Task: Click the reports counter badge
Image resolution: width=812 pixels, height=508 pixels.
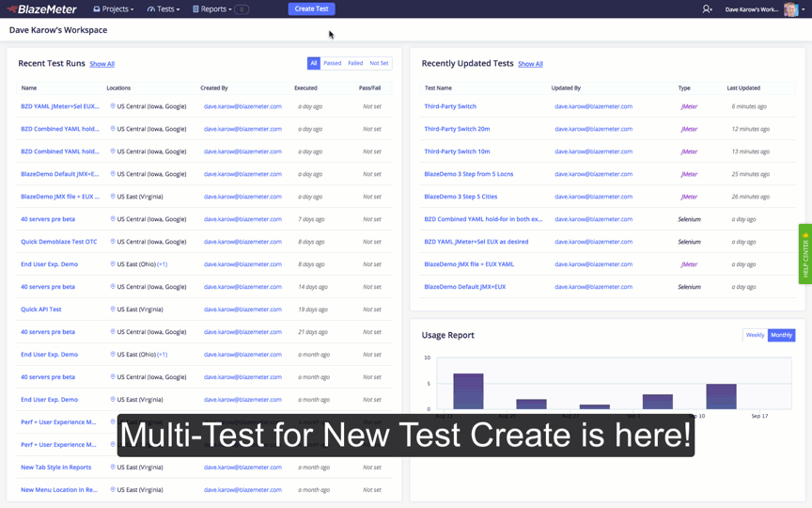Action: click(x=242, y=9)
